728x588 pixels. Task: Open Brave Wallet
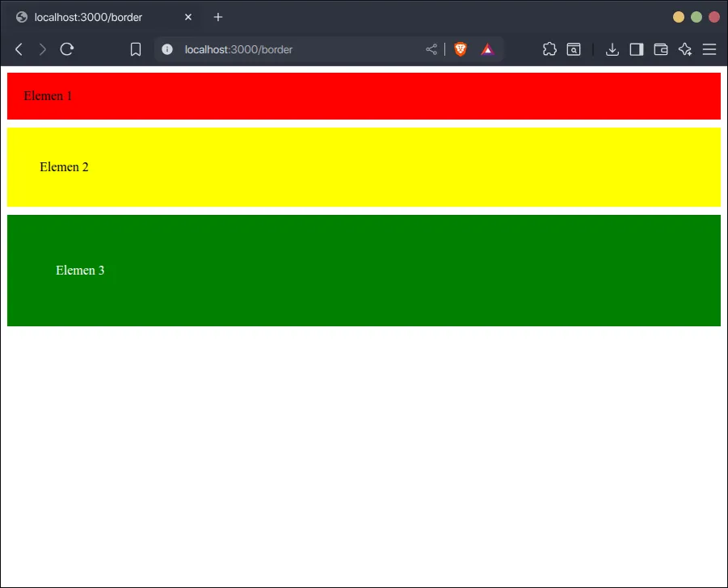click(x=661, y=49)
